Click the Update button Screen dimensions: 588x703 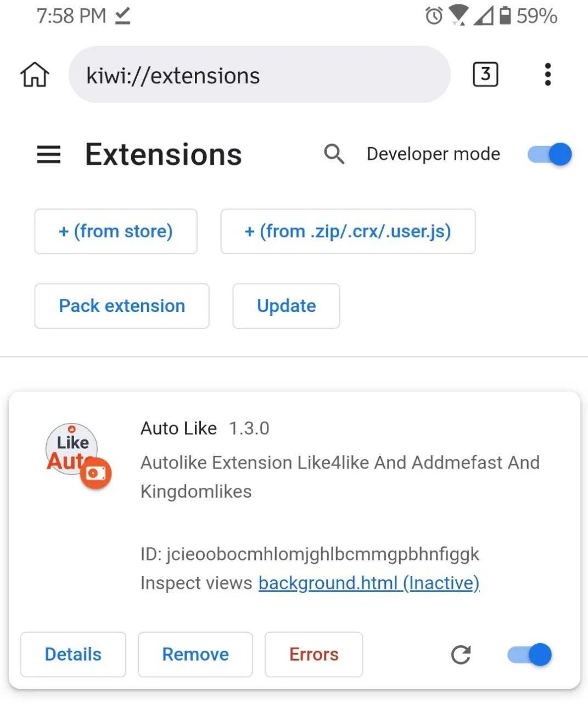(286, 306)
